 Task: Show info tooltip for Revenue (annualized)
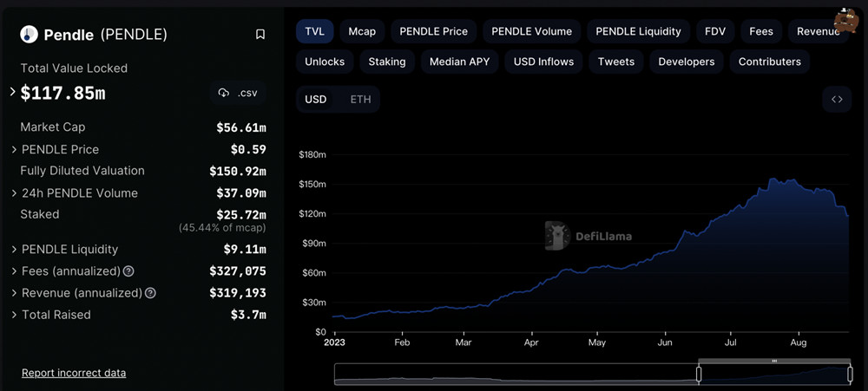pos(150,293)
